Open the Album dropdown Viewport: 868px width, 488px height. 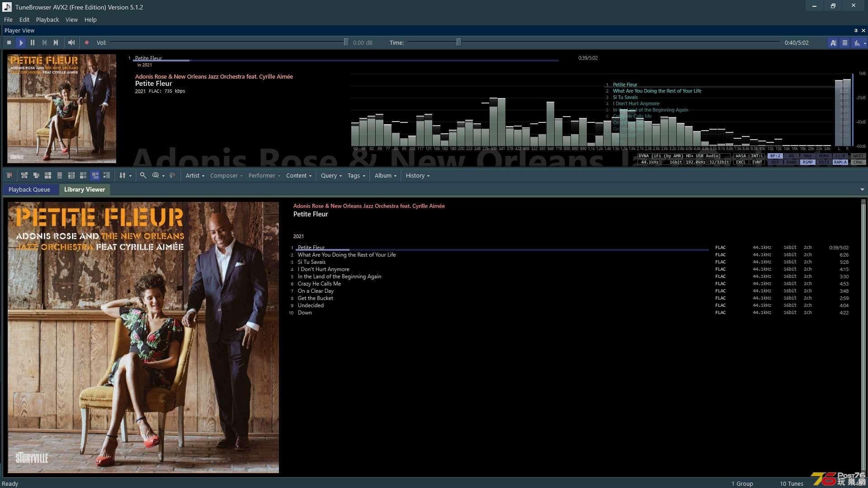(385, 175)
